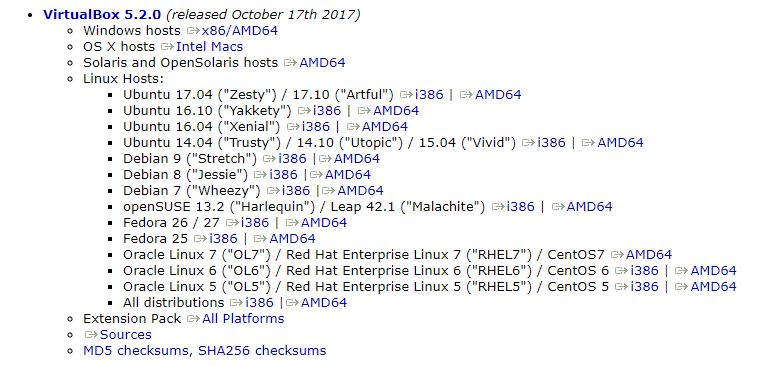Open the SHA256 checksums link
This screenshot has width=765, height=366.
point(262,351)
